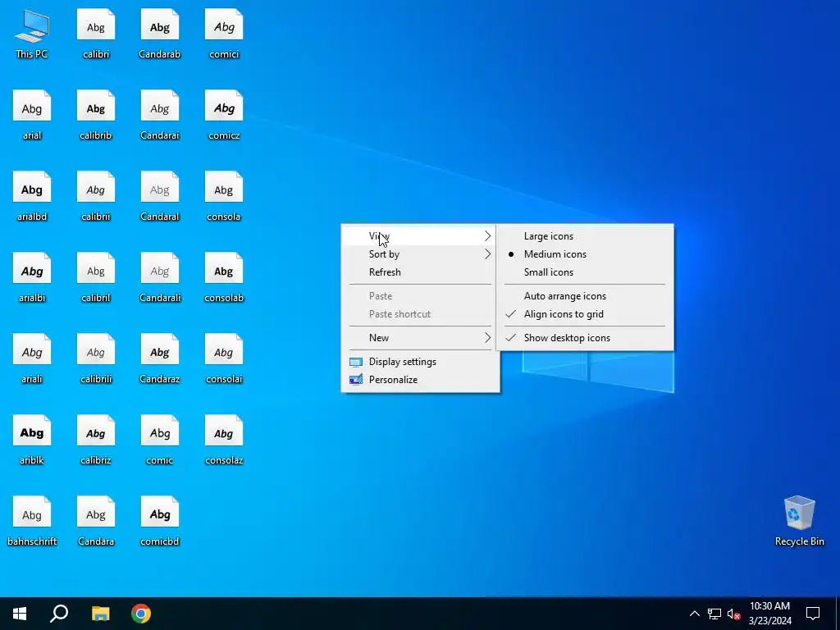Open the Action Center notifications
This screenshot has width=840, height=630.
click(813, 614)
